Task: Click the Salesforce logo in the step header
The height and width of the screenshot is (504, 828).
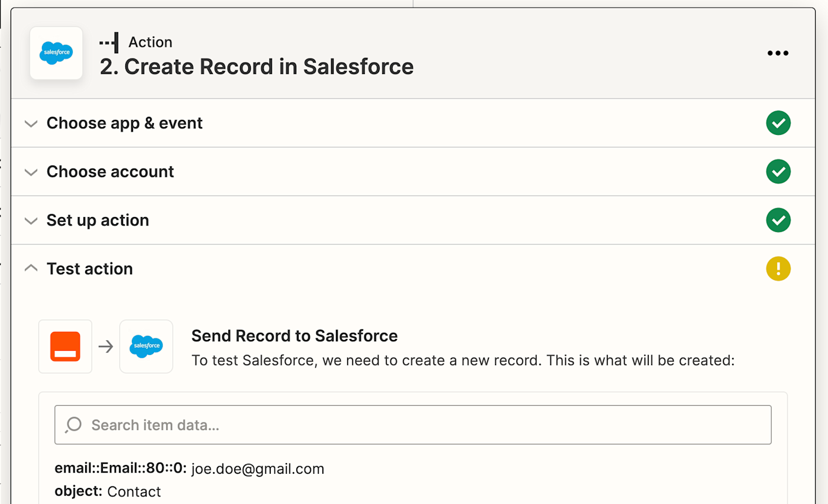Action: [56, 53]
